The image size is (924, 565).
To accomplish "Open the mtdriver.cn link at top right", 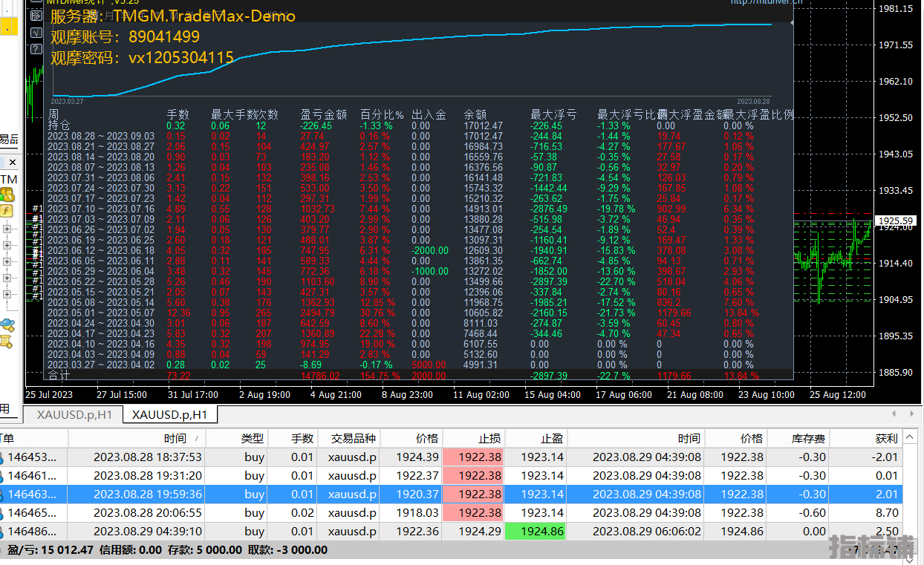I will (x=766, y=2).
